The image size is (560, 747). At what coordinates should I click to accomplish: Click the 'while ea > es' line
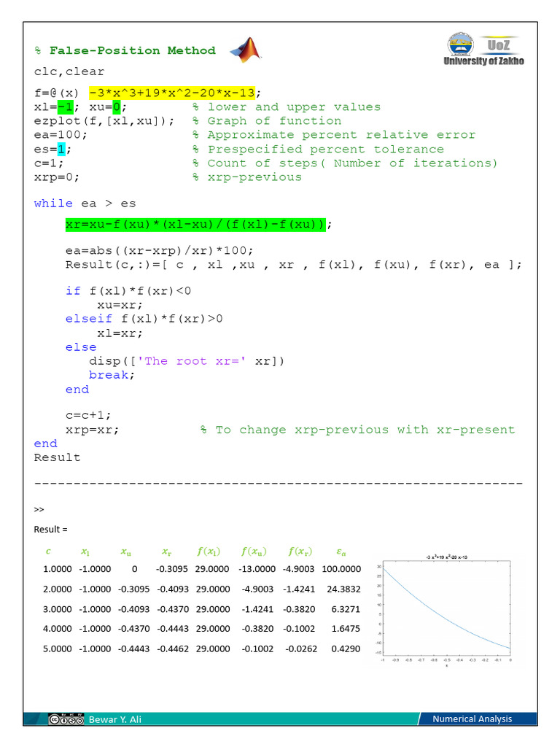click(85, 204)
